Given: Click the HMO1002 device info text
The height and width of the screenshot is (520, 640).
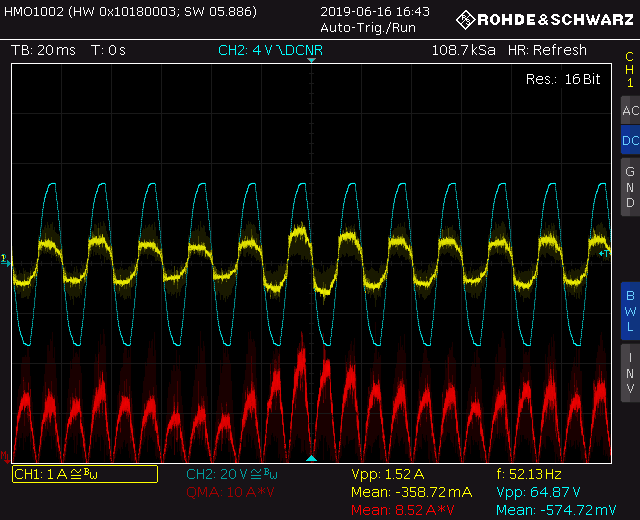Looking at the screenshot, I should [x=131, y=11].
